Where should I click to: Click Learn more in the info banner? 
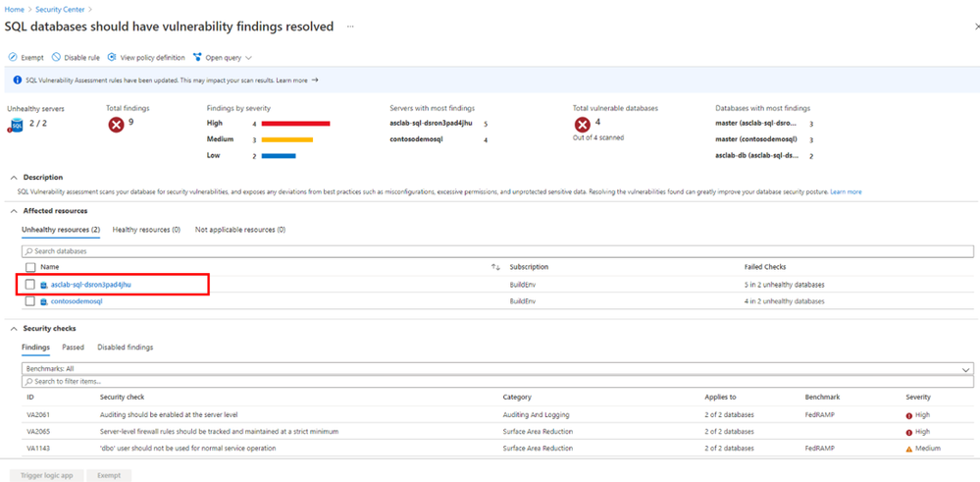coord(292,80)
